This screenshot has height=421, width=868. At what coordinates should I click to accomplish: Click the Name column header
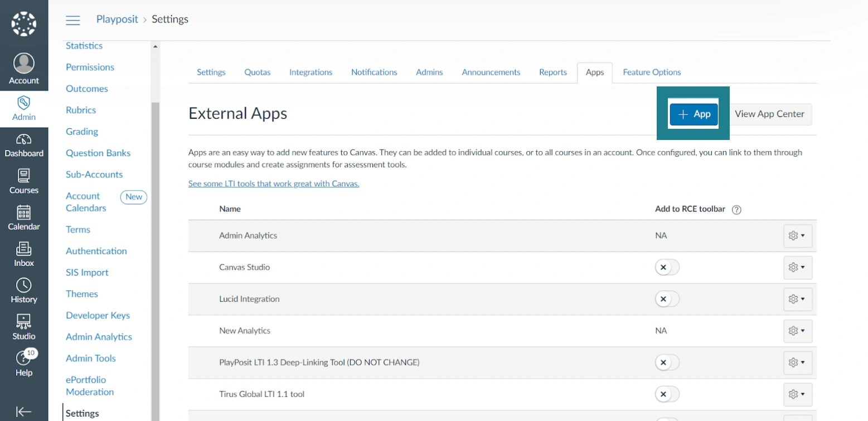(230, 209)
